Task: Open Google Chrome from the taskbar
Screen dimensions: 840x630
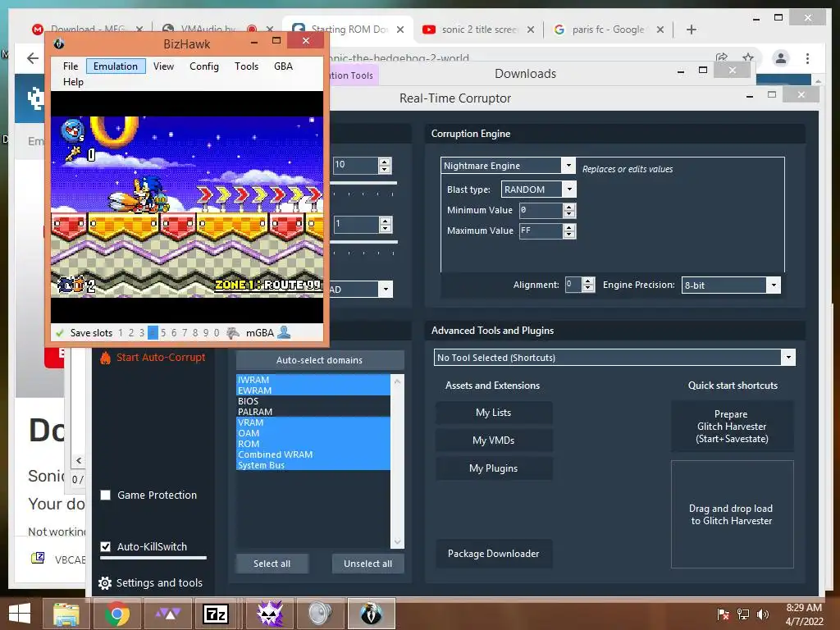Action: point(117,614)
